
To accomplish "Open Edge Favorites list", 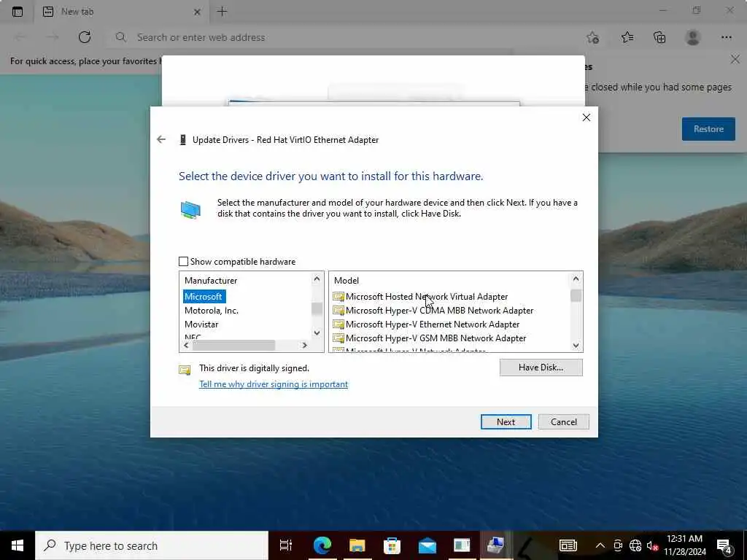I will pos(627,37).
